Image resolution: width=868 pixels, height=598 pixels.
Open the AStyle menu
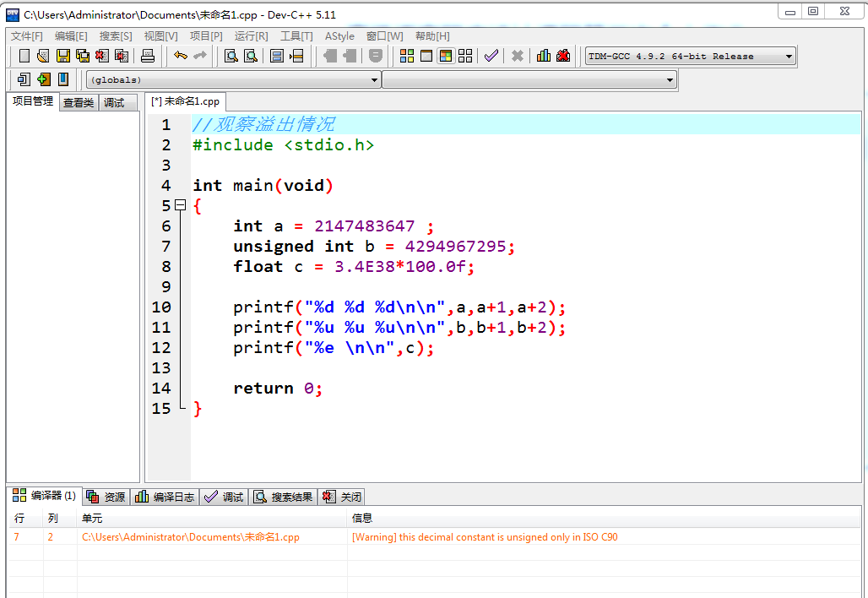(339, 36)
